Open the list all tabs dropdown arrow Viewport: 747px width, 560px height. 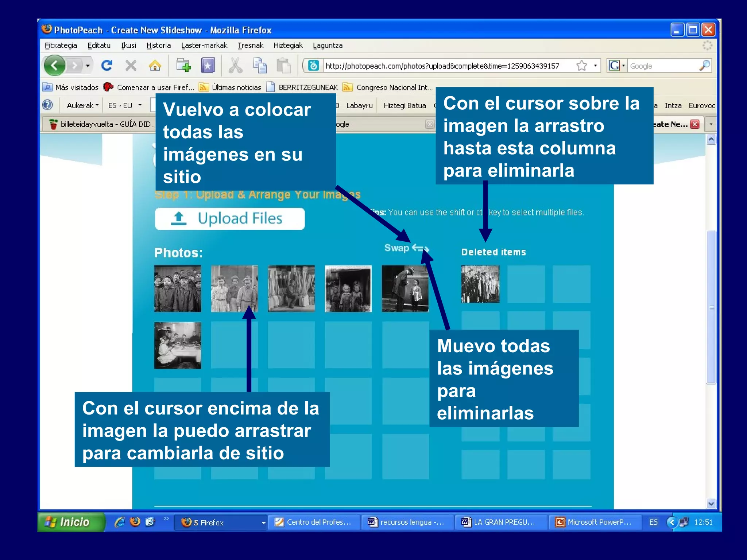click(x=711, y=124)
